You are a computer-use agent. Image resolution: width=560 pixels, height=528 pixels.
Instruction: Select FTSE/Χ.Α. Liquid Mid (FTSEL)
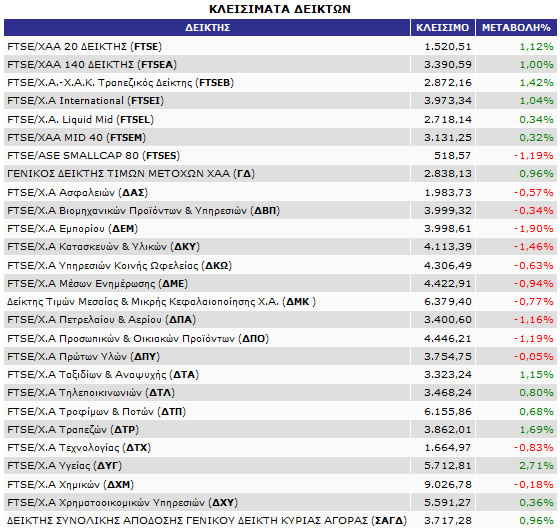coord(80,119)
